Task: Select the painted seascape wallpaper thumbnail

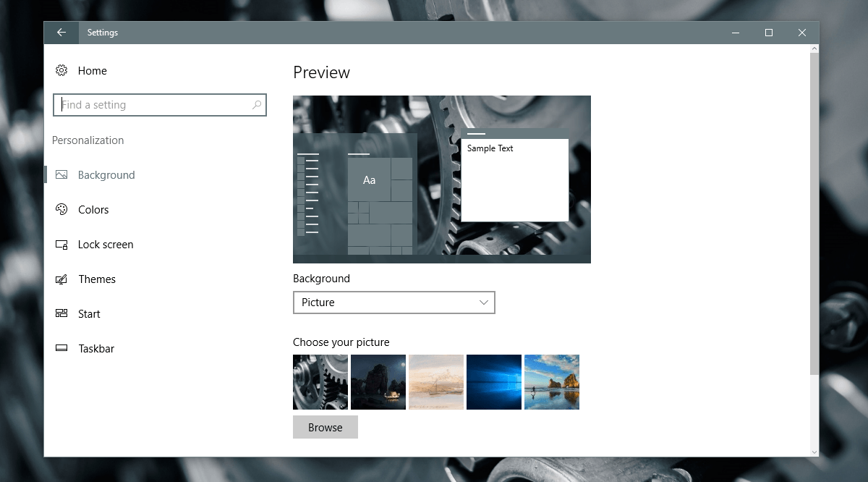Action: (435, 382)
